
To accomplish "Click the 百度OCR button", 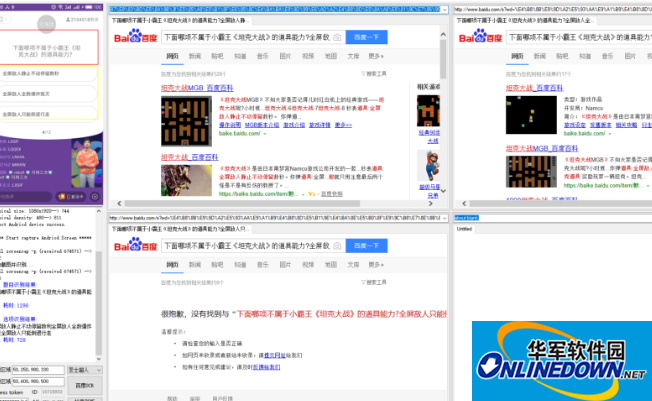I will coord(84,386).
